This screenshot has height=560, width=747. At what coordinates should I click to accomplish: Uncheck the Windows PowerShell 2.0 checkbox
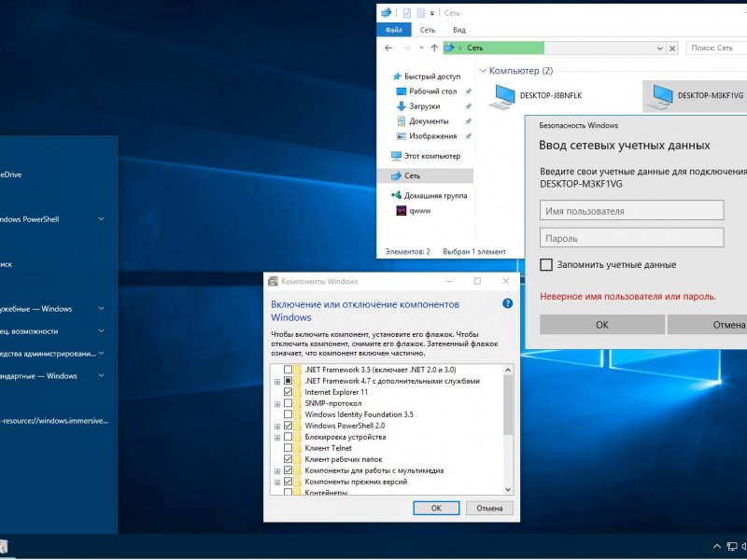[288, 426]
